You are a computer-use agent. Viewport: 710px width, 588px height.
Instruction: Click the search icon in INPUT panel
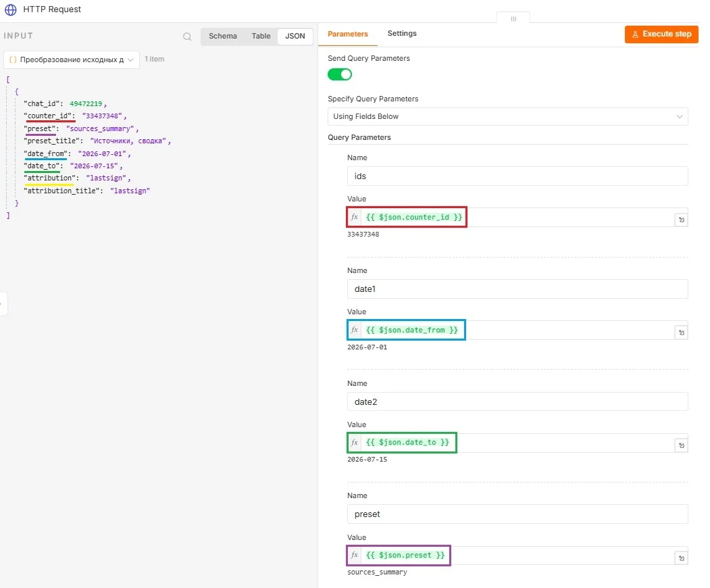pyautogui.click(x=187, y=36)
